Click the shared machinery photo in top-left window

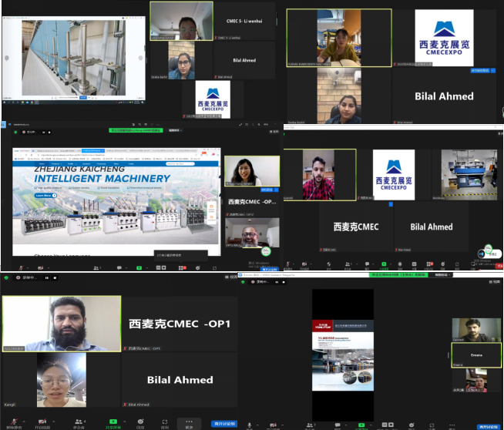[x=74, y=58]
